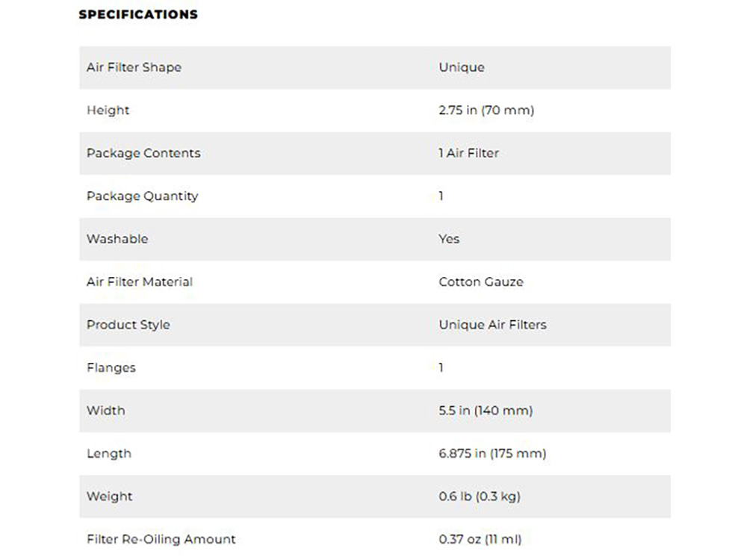747x560 pixels.
Task: Select the Washable row label
Action: click(117, 239)
